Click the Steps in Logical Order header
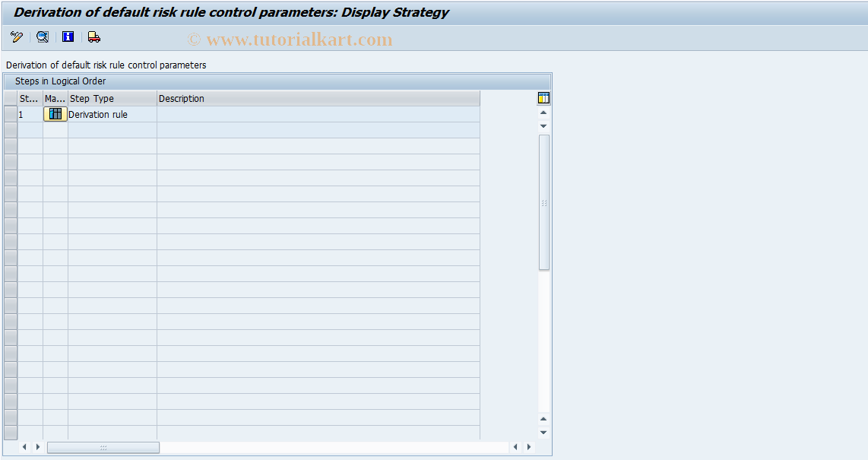Screen dimensions: 868x460 pos(60,81)
